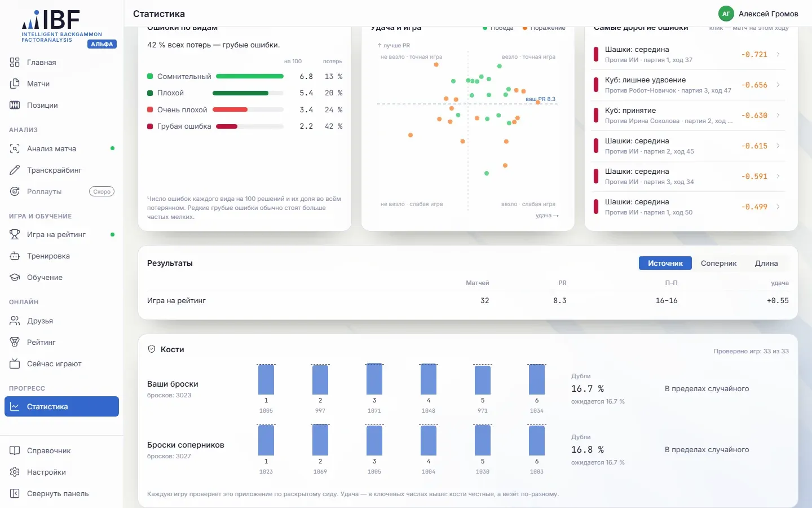Open the Сейчас играют icon
This screenshot has height=508, width=812.
tap(15, 364)
